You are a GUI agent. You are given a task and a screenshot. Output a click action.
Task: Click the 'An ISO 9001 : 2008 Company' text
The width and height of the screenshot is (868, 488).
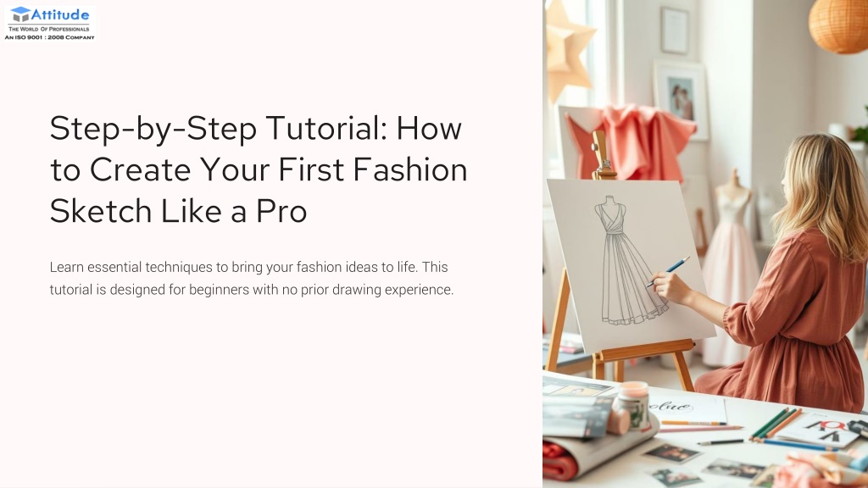pyautogui.click(x=50, y=37)
